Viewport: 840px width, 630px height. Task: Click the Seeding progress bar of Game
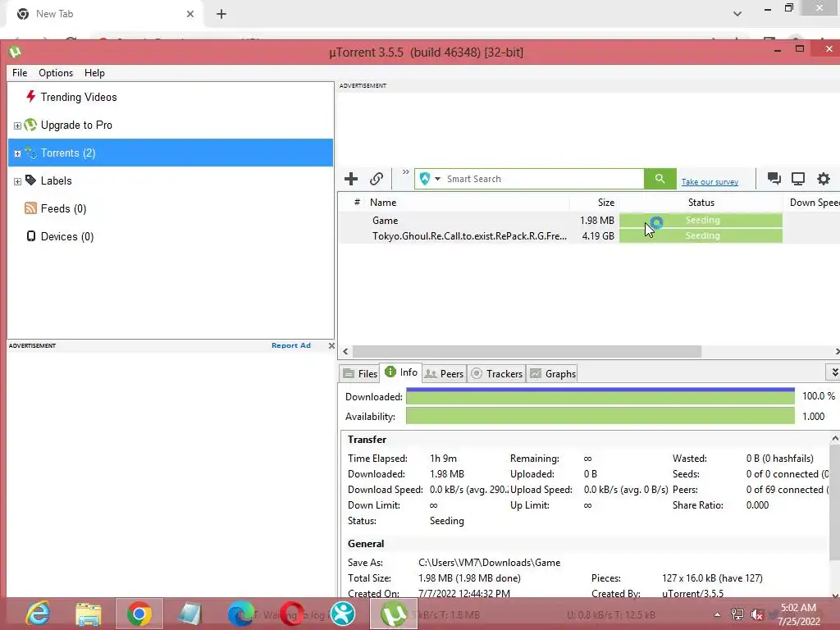(701, 220)
